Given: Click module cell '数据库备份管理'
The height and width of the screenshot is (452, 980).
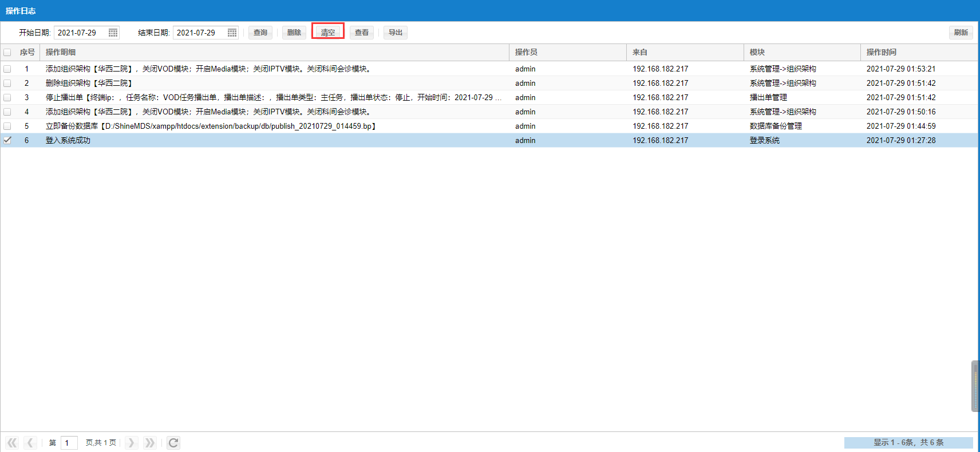Looking at the screenshot, I should pos(776,126).
